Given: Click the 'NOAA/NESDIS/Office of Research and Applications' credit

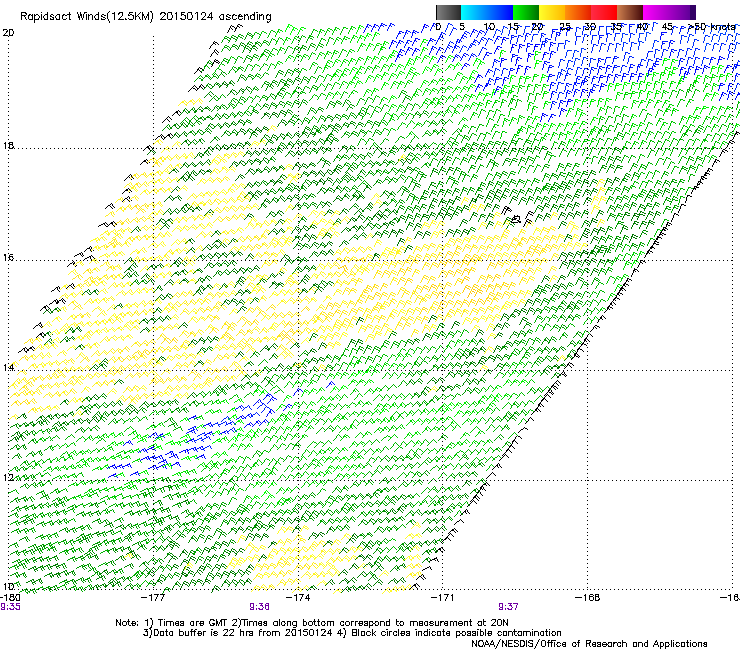Looking at the screenshot, I should pyautogui.click(x=589, y=644).
